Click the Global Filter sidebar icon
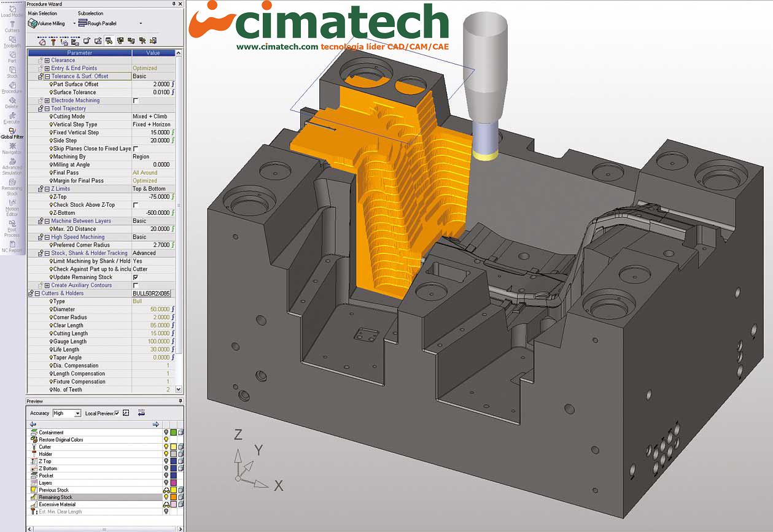The image size is (773, 532). [x=12, y=133]
